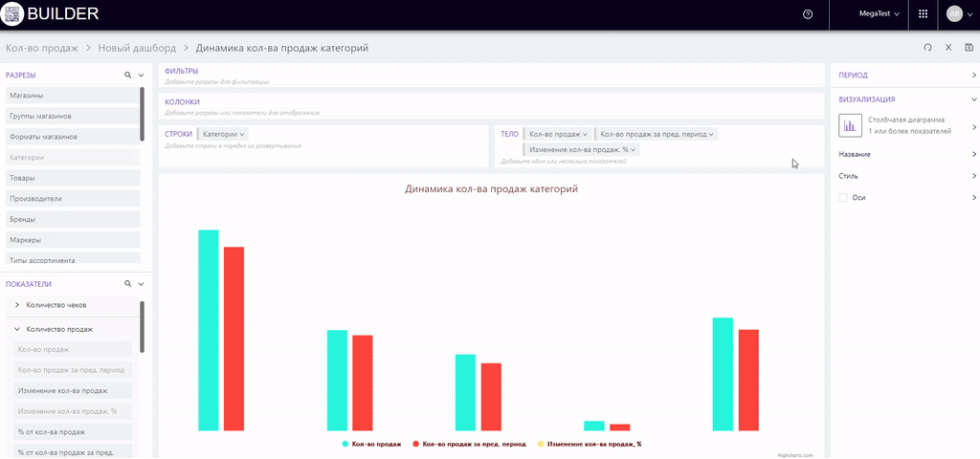
Task: Click the AR user avatar
Action: click(x=954, y=14)
